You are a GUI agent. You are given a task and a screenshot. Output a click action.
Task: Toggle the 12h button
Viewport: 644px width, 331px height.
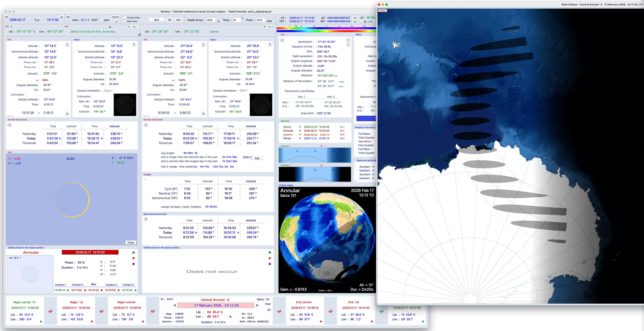pyautogui.click(x=169, y=20)
